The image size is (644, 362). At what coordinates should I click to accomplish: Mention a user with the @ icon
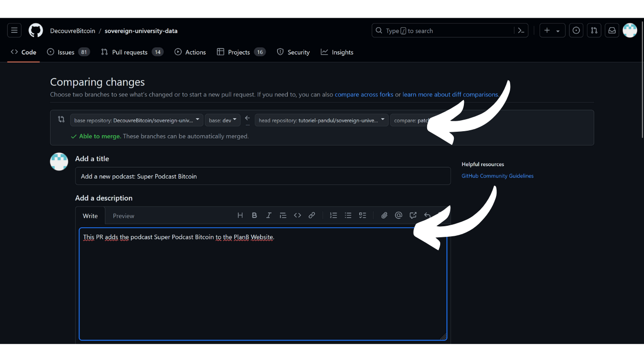pos(398,215)
